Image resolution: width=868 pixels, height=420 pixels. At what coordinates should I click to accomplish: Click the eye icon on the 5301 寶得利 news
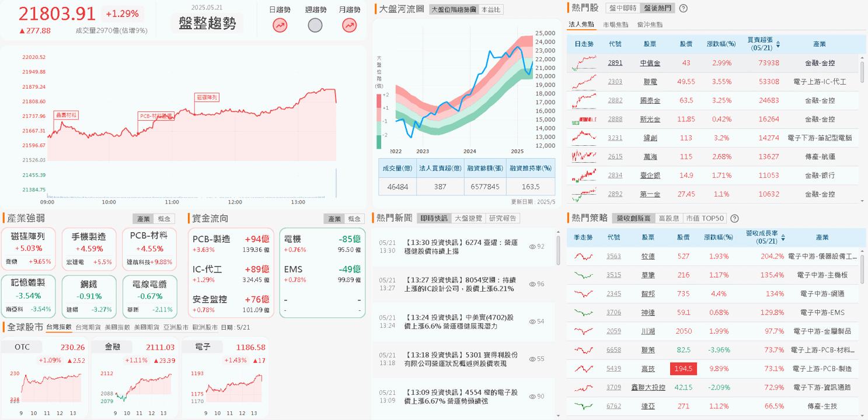click(532, 359)
